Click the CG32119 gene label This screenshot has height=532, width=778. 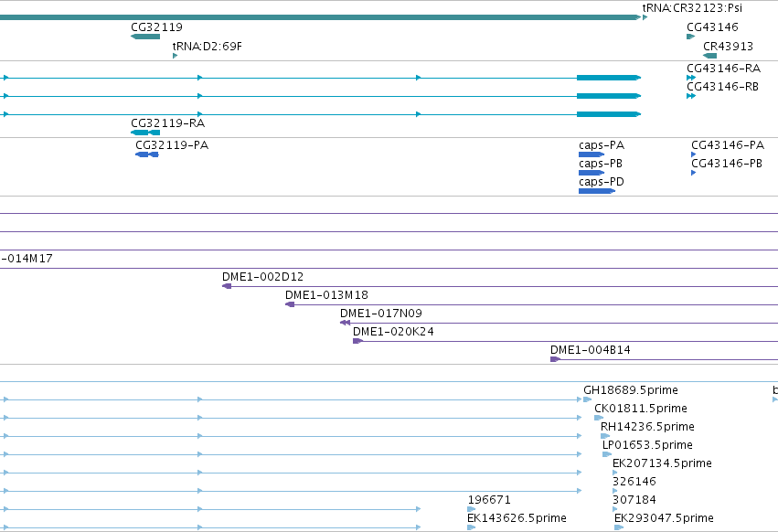coord(157,27)
